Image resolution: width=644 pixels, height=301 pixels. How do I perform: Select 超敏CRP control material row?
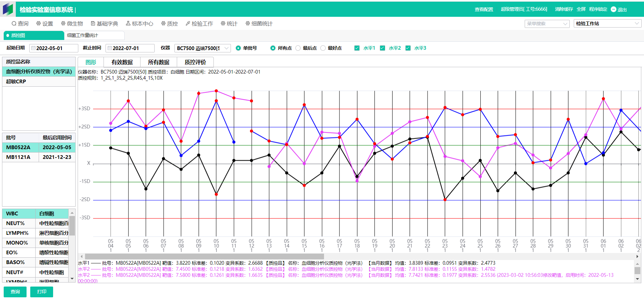click(39, 81)
